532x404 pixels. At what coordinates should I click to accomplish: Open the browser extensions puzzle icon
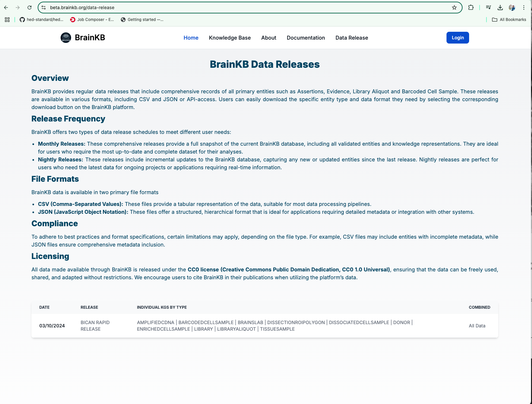pos(471,8)
